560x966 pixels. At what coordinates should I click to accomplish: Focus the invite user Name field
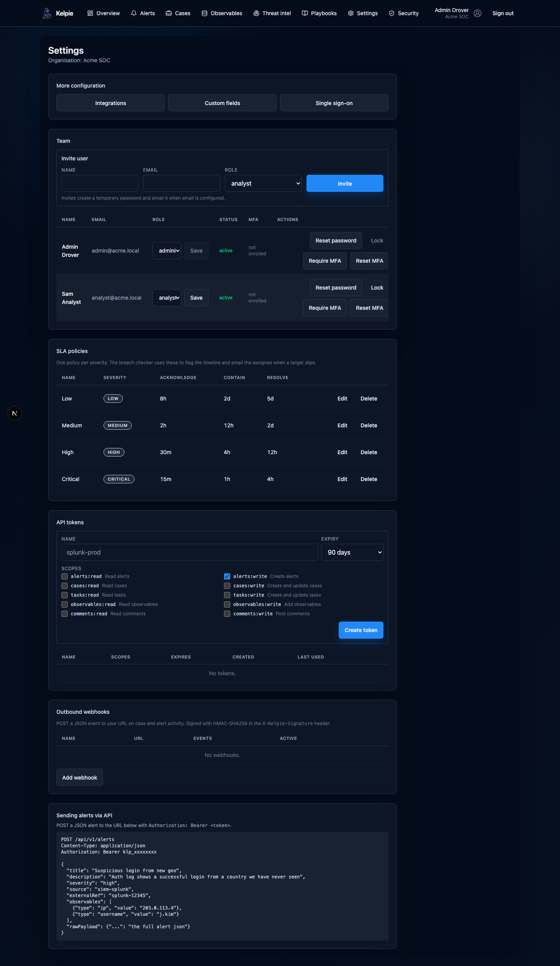pos(100,183)
